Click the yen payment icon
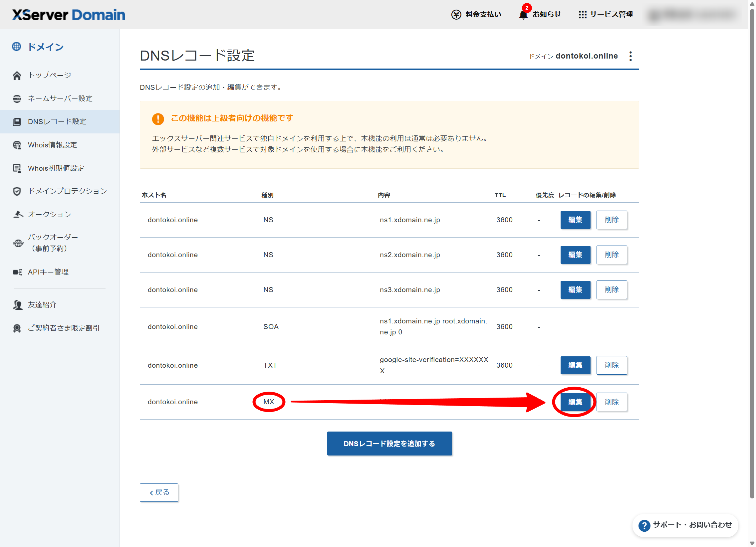 [x=456, y=15]
